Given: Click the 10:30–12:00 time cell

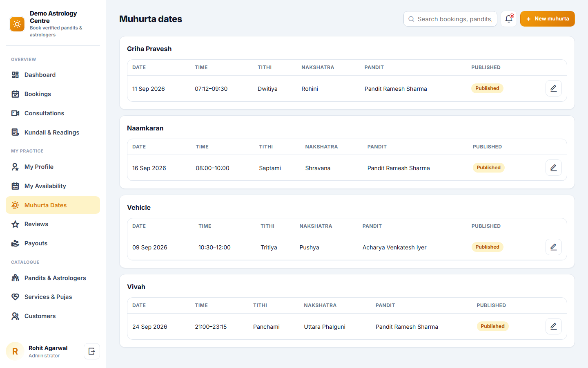Looking at the screenshot, I should [214, 247].
